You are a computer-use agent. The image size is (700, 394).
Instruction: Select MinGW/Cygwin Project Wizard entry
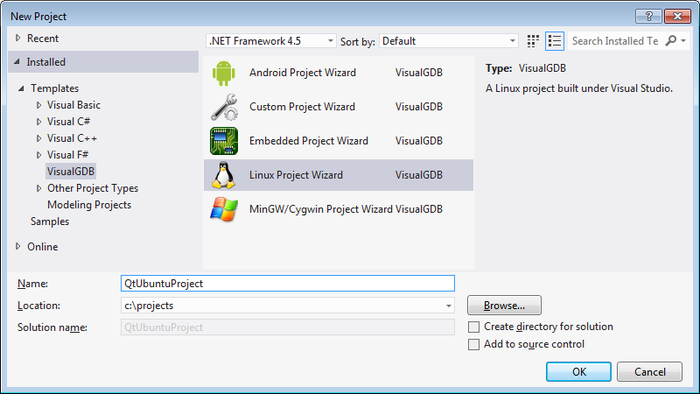(338, 209)
